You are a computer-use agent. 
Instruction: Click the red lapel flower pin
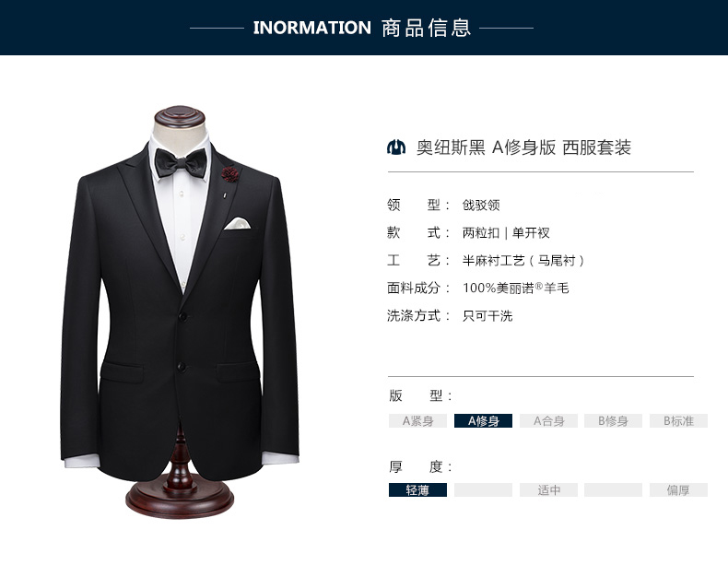tap(229, 174)
